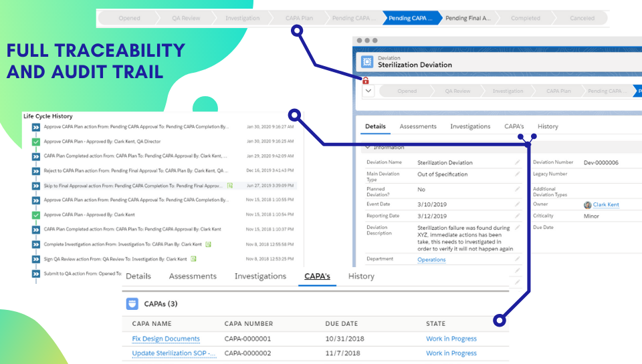Click the action icon for Submit to QA entry
The width and height of the screenshot is (642, 364).
(x=36, y=274)
